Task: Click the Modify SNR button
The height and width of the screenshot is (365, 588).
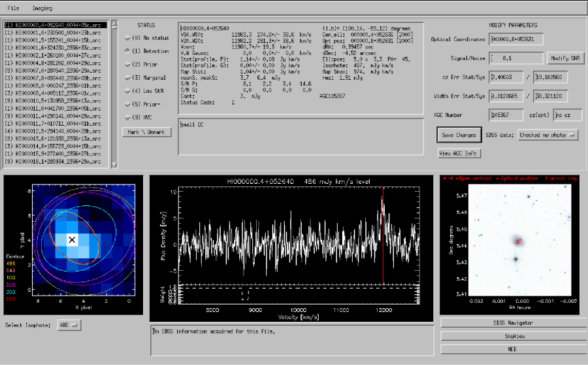Action: click(565, 58)
